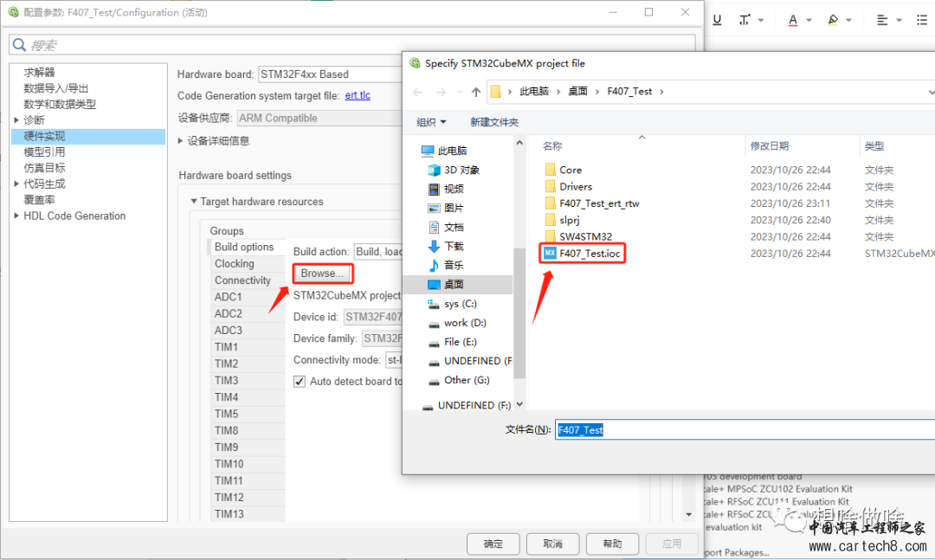Go up one folder level with up arrow
Screen dimensions: 935x560
[476, 92]
